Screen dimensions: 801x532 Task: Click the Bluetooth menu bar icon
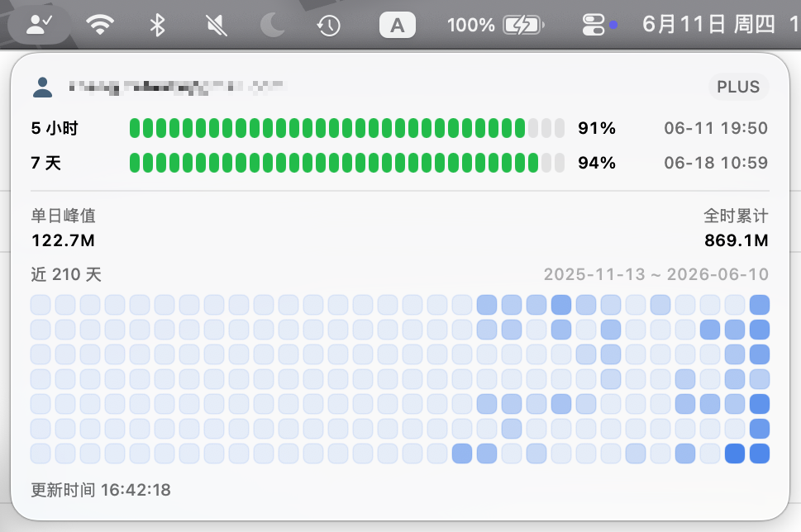pos(157,25)
